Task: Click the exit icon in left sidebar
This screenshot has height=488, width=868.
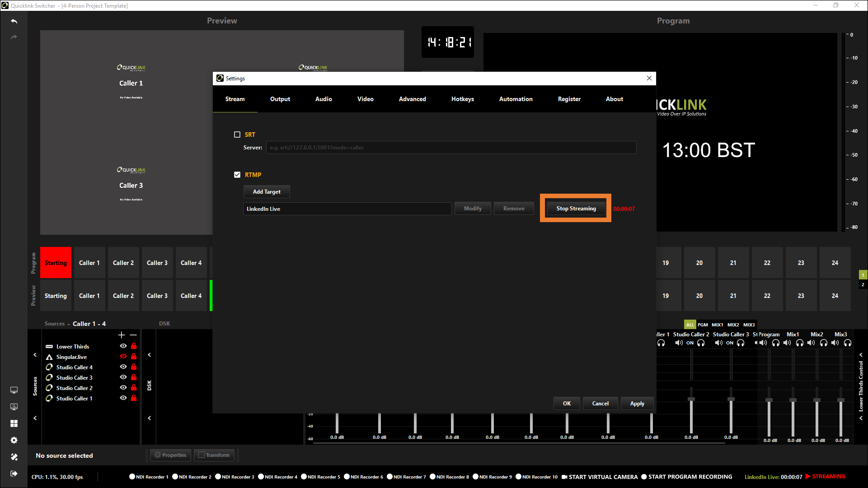Action: 14,474
